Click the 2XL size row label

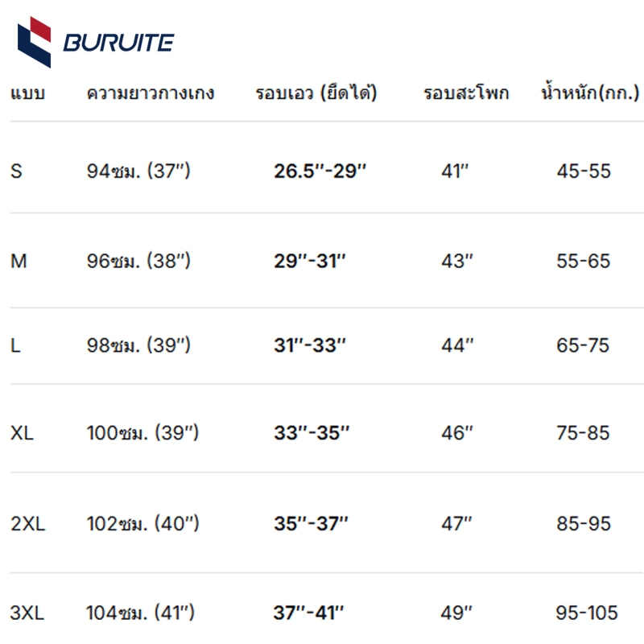pyautogui.click(x=28, y=524)
